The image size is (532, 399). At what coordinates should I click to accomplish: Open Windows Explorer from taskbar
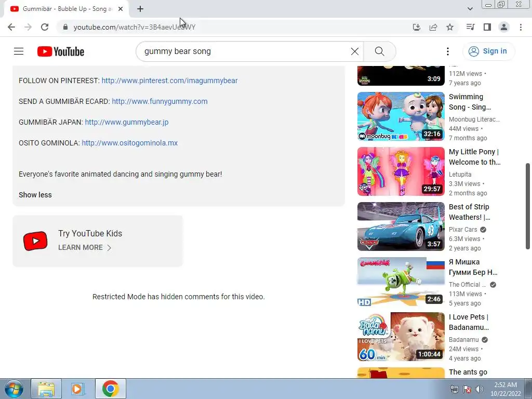46,389
